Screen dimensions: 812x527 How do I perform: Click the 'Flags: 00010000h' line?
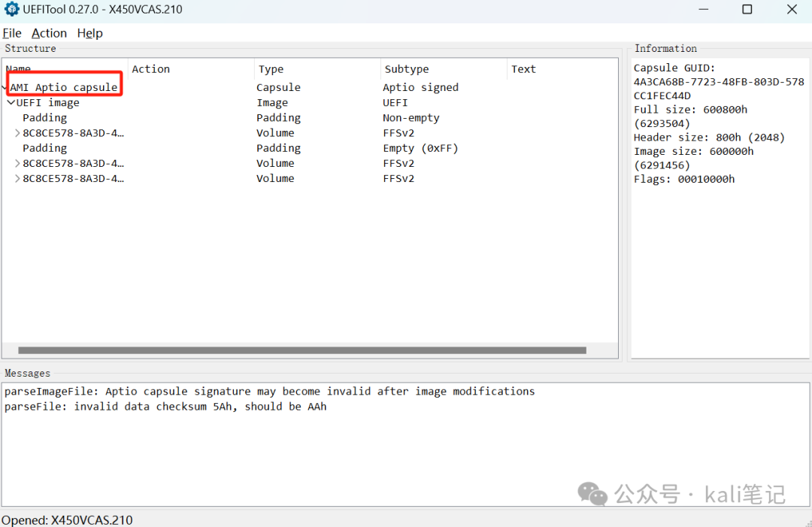(x=684, y=179)
